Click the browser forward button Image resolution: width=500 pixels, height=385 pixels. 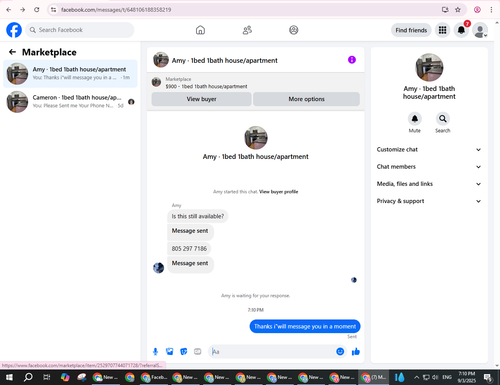tap(23, 10)
